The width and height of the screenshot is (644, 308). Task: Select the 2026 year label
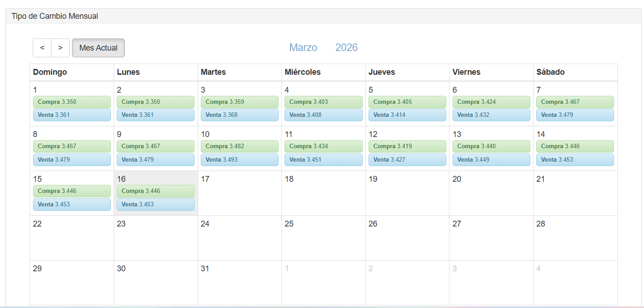(347, 47)
